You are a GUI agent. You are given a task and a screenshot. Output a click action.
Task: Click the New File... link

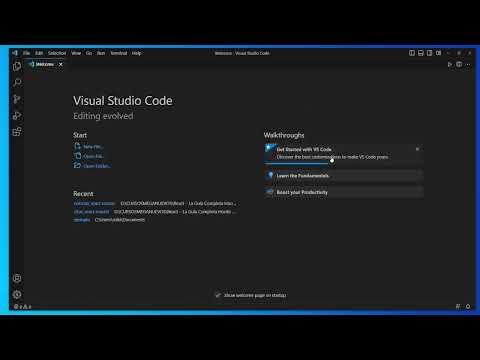pyautogui.click(x=93, y=147)
